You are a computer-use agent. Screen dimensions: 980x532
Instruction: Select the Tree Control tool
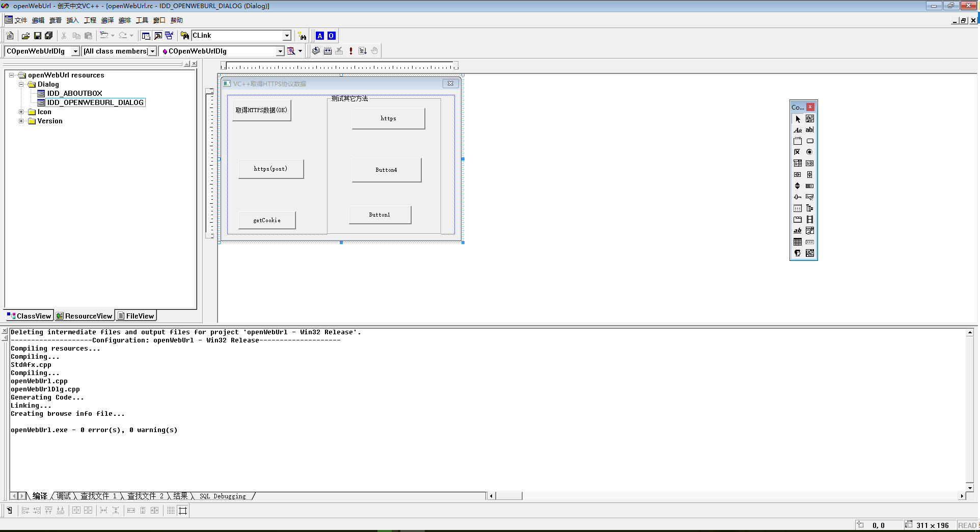(809, 208)
